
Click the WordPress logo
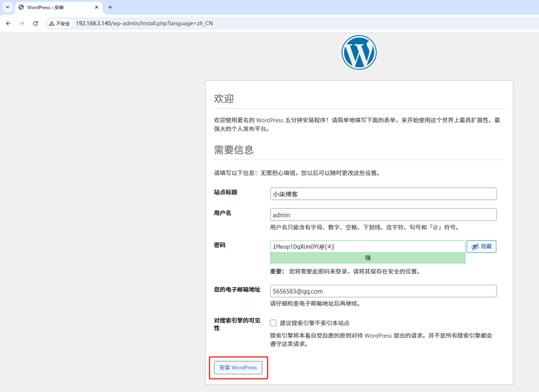pyautogui.click(x=359, y=53)
